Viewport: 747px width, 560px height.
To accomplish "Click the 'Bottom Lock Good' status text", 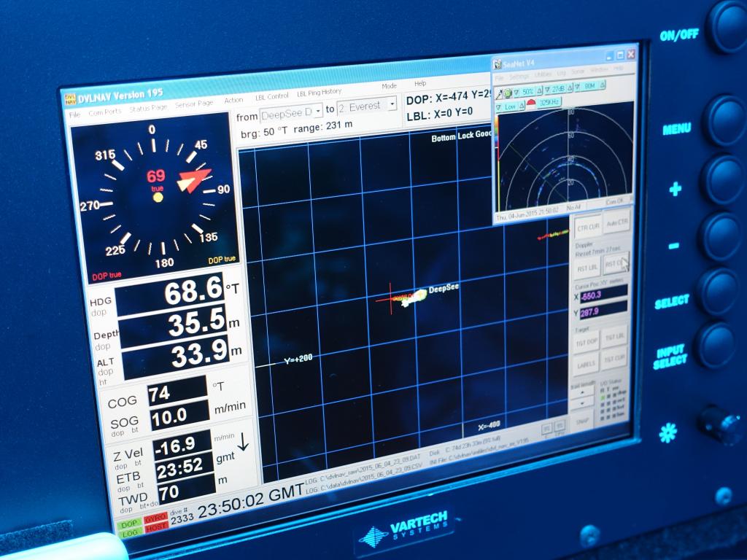I will pos(461,136).
